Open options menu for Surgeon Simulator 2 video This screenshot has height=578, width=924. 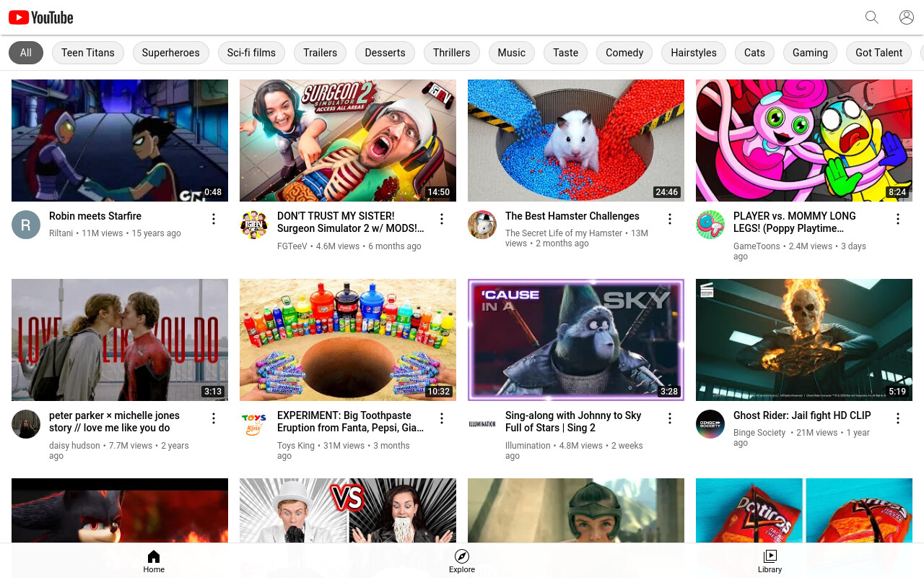coord(442,219)
